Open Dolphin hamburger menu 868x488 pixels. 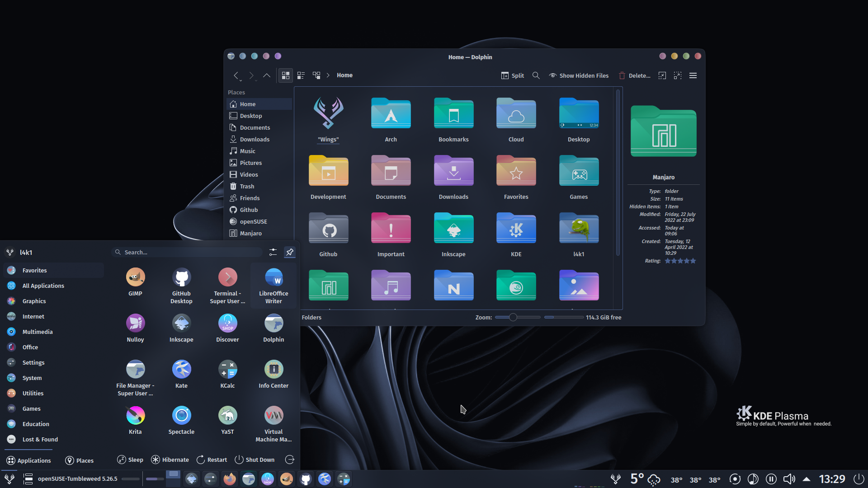tap(693, 75)
